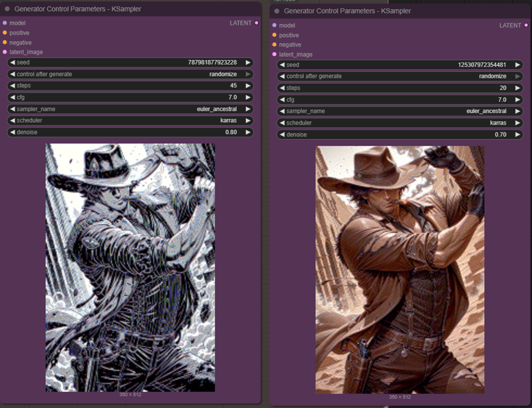Click the 350 × 512 label under right image

[x=400, y=397]
